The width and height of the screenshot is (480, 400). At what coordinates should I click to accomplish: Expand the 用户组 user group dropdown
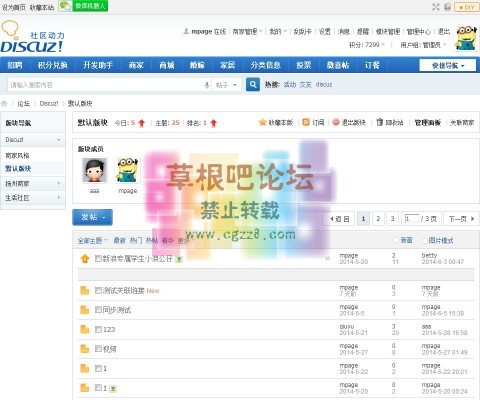[x=423, y=45]
